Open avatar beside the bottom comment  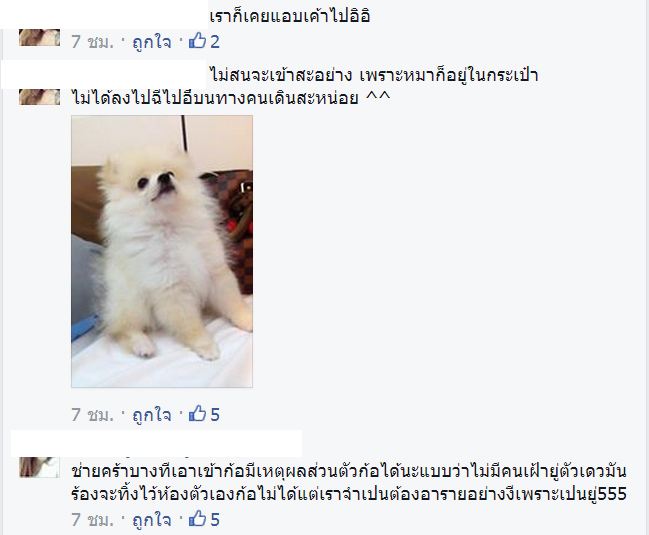pos(40,467)
